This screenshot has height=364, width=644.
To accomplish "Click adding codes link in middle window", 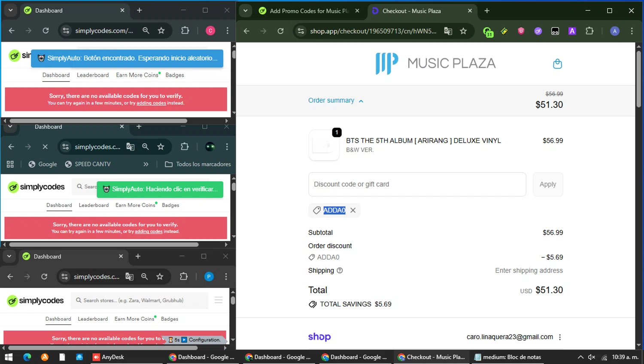I will [x=149, y=232].
